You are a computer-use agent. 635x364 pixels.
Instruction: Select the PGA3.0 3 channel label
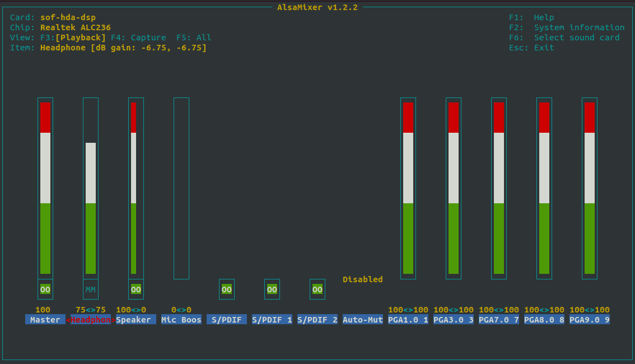pyautogui.click(x=454, y=319)
